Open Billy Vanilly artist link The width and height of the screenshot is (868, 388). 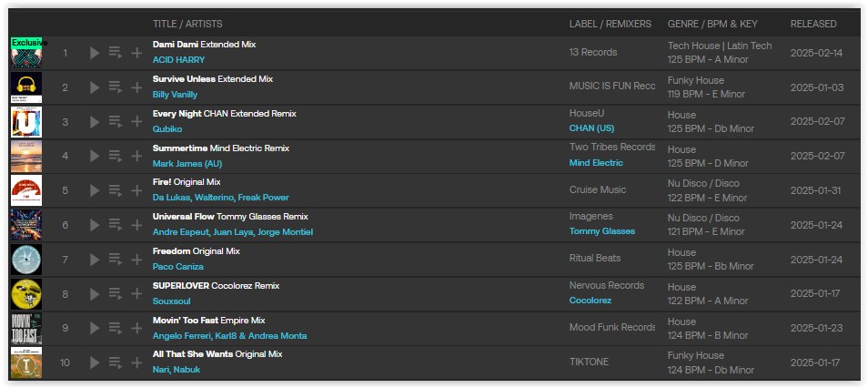pyautogui.click(x=175, y=95)
